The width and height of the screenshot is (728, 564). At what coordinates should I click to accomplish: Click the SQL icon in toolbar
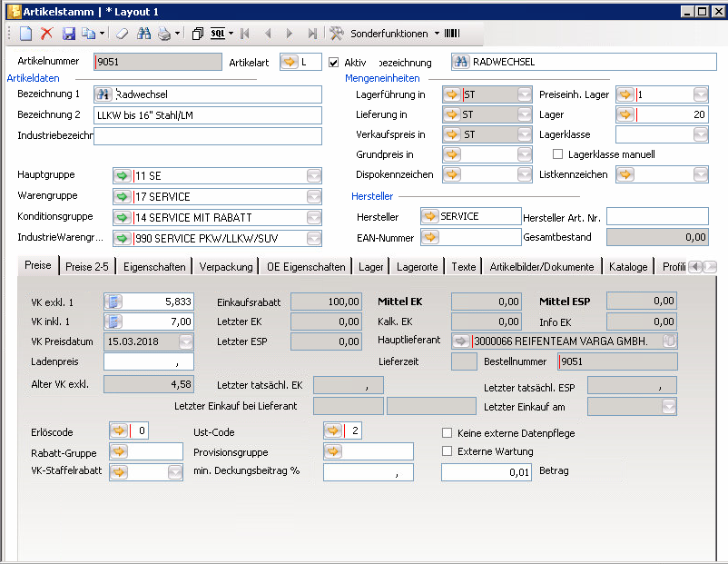click(x=218, y=34)
